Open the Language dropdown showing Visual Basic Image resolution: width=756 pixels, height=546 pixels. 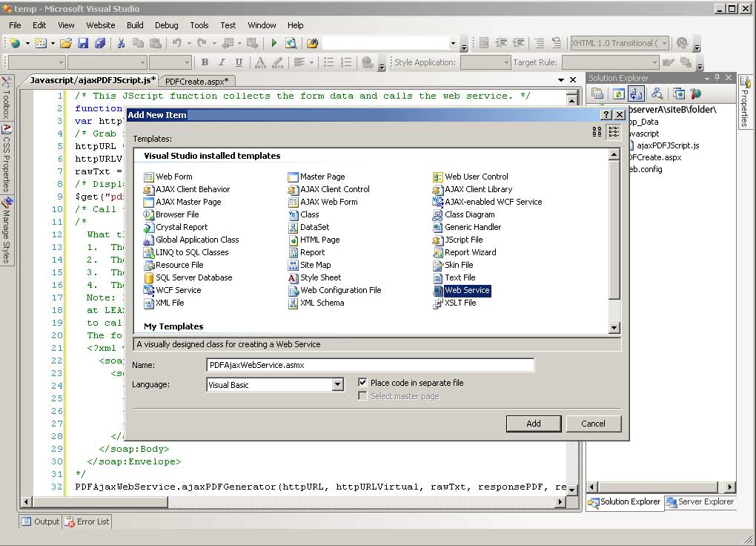tap(338, 385)
